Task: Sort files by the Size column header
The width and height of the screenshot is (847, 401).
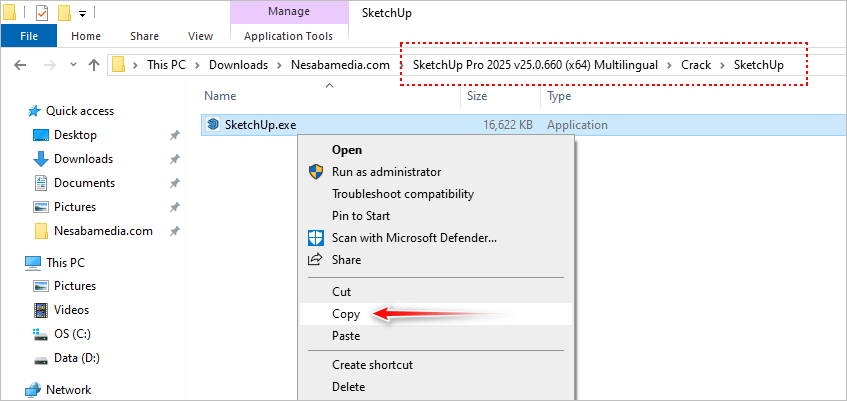Action: tap(477, 97)
